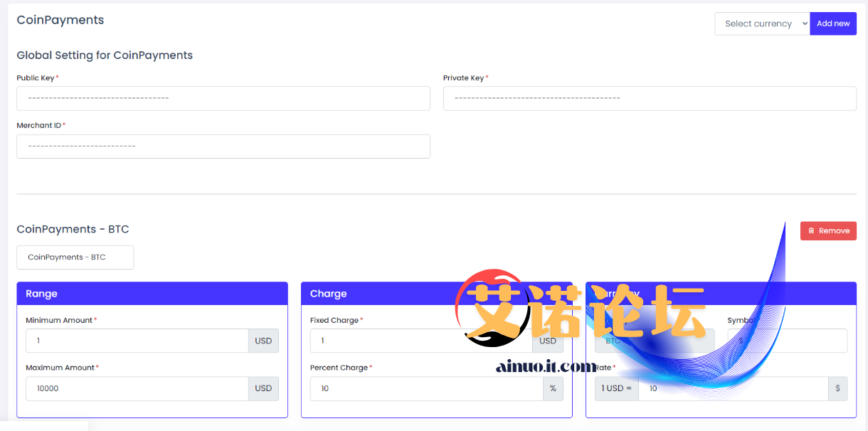The width and height of the screenshot is (868, 431).
Task: Click the "Private Key" label
Action: coord(463,78)
